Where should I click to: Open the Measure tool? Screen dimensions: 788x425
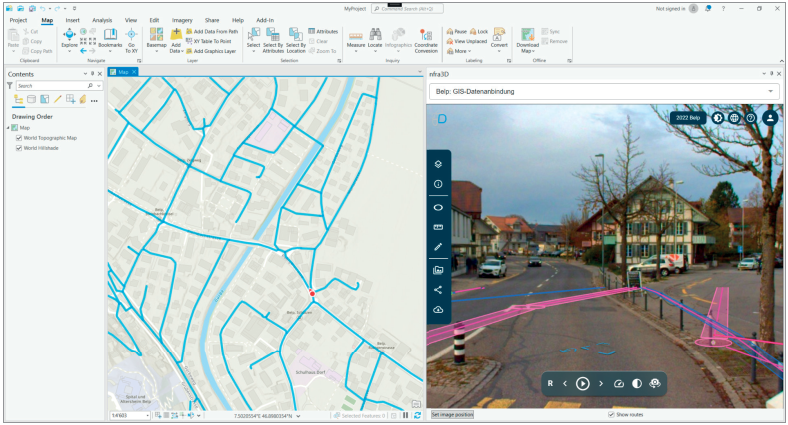pos(356,38)
